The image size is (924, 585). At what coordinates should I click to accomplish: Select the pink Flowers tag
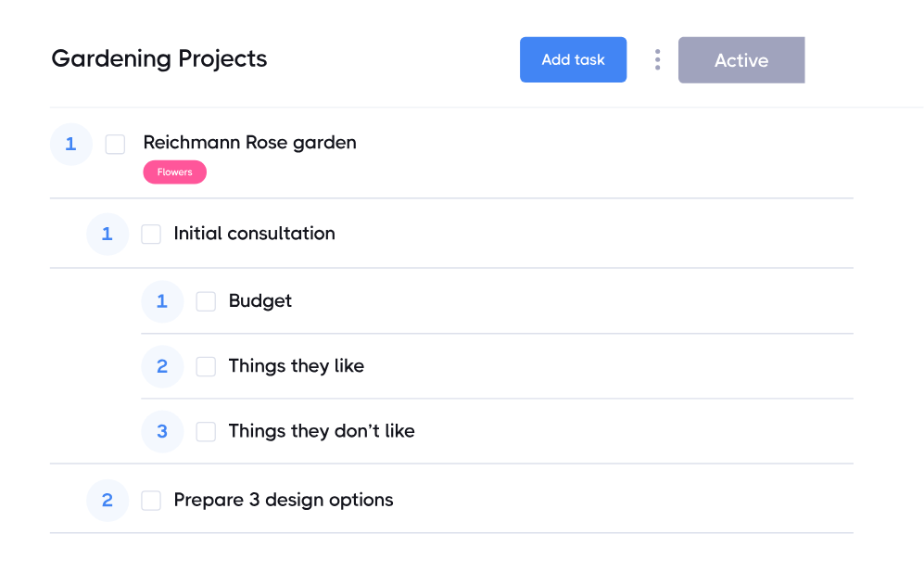point(174,172)
